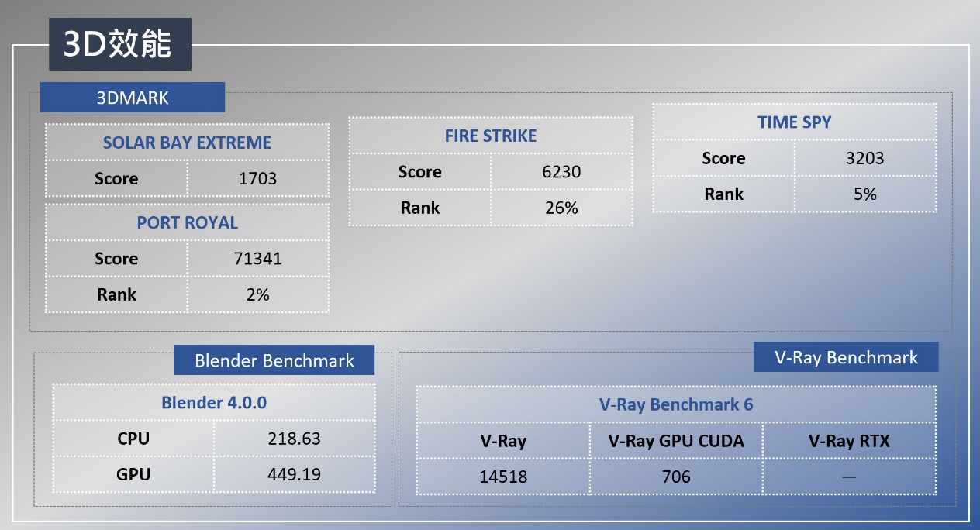The image size is (980, 530).
Task: Select the Port Royal score value 71341
Action: point(257,258)
